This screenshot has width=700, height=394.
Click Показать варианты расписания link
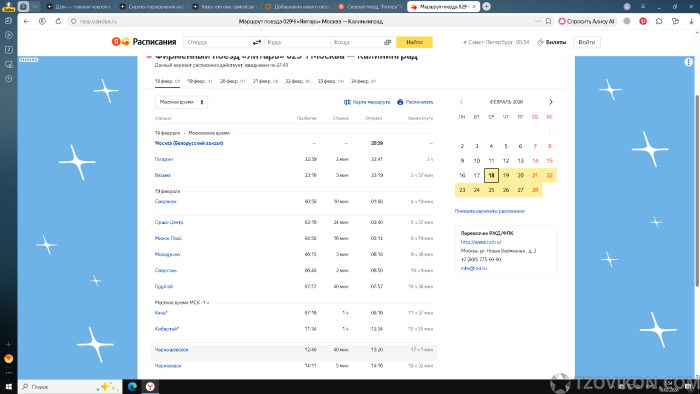coord(490,211)
